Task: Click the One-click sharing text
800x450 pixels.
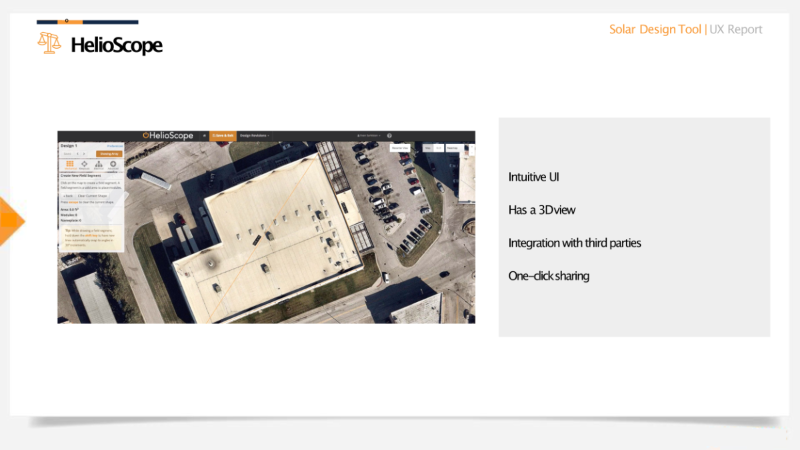Action: click(x=548, y=276)
